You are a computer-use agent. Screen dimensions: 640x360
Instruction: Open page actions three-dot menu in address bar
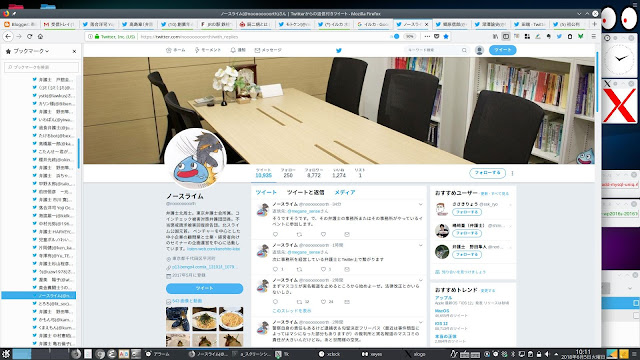[x=427, y=36]
